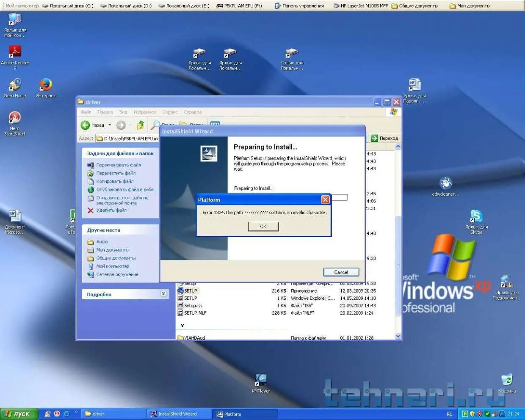Open Adobe Reader 9 desktop icon
The image size is (525, 420).
15,57
